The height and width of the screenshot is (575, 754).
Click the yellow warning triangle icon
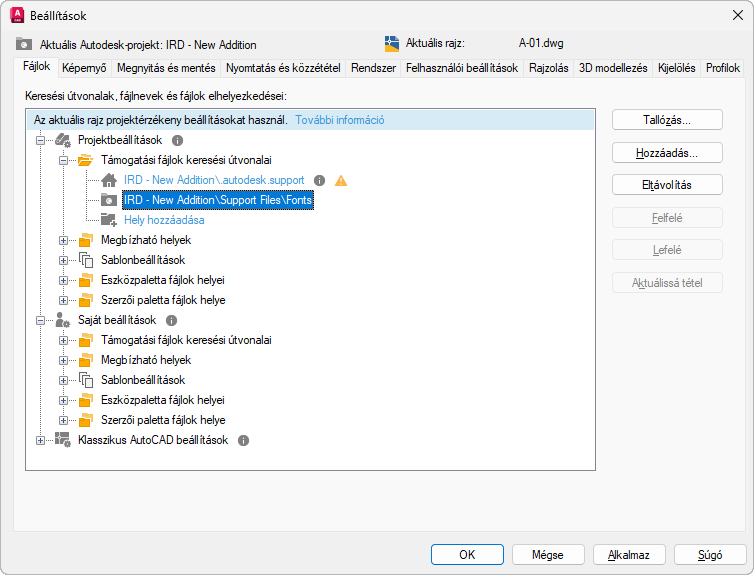coord(341,181)
